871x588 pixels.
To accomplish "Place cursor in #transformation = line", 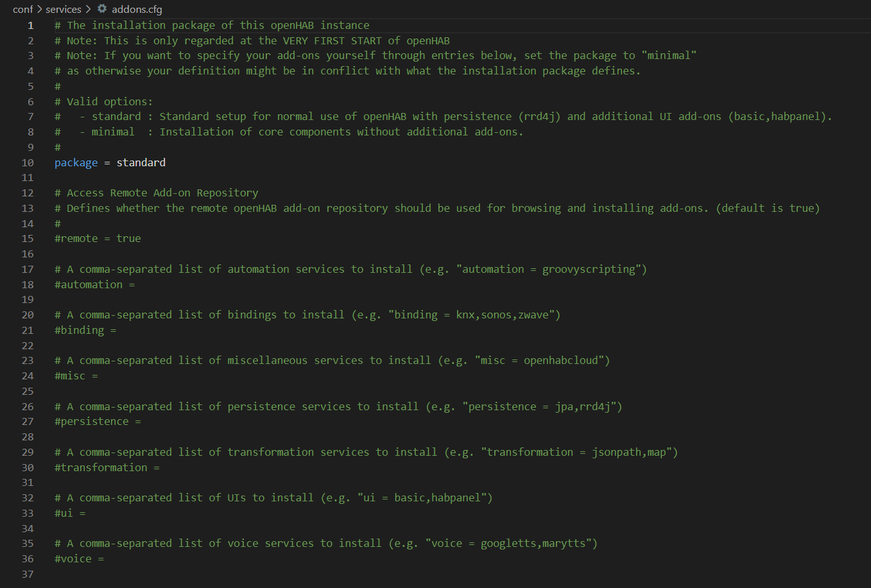I will pyautogui.click(x=107, y=467).
